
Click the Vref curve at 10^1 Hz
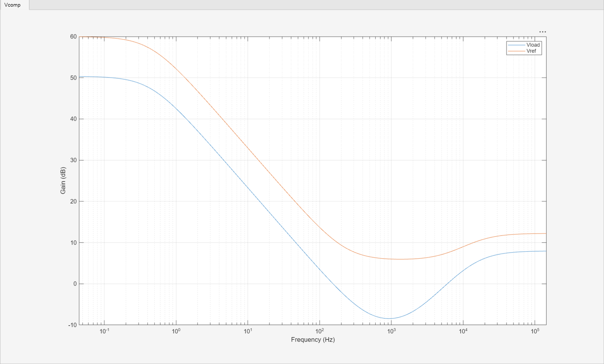click(x=247, y=147)
